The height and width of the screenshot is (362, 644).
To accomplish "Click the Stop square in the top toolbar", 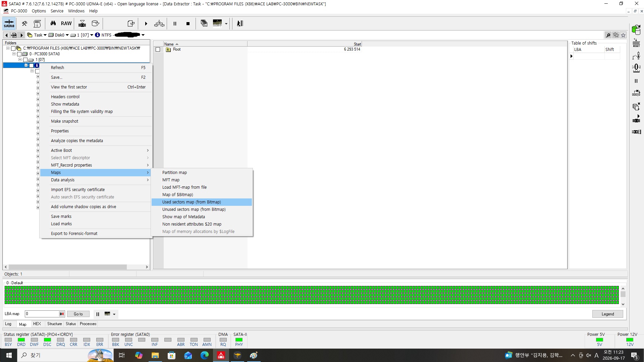I will [x=188, y=23].
